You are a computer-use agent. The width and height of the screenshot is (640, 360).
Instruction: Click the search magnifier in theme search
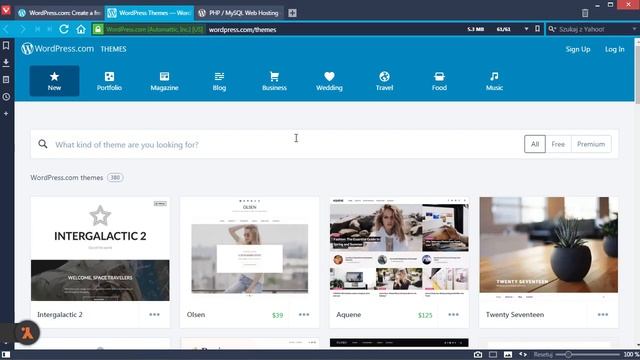[x=43, y=144]
